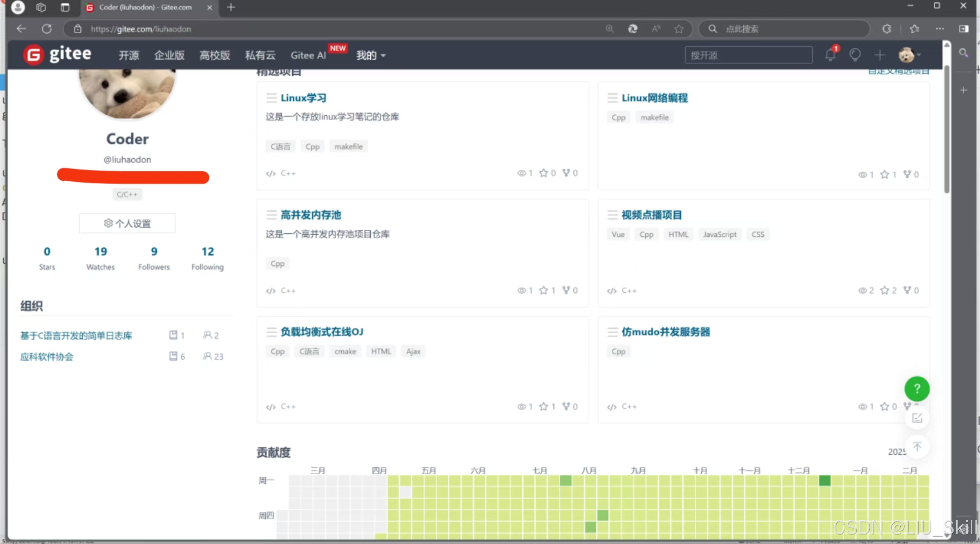Click the 点此搜索 browser search box

pos(784,29)
